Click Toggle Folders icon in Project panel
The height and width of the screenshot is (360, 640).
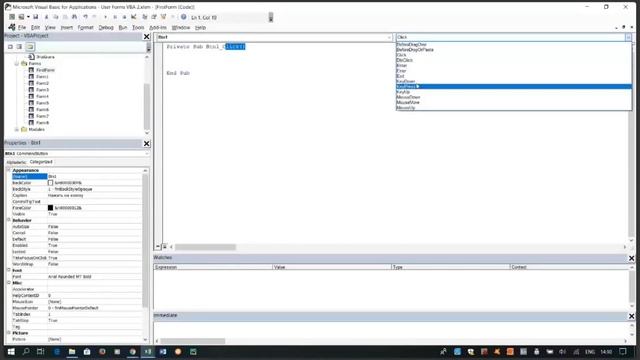pyautogui.click(x=30, y=47)
